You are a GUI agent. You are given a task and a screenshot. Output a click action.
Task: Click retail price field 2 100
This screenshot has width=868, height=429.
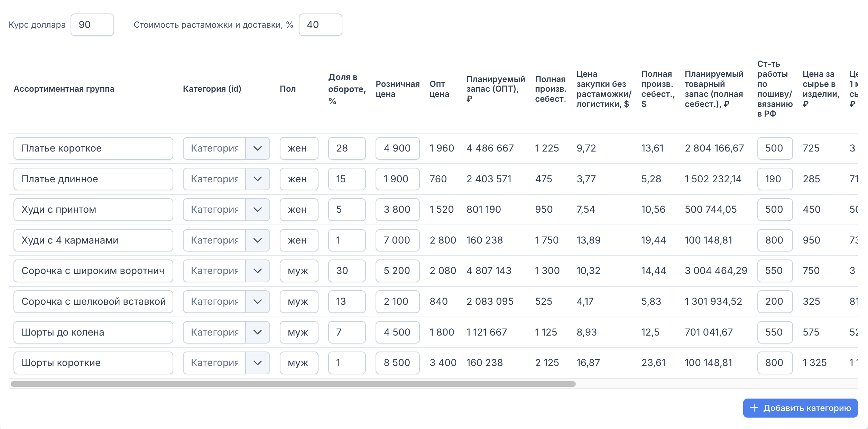click(397, 302)
